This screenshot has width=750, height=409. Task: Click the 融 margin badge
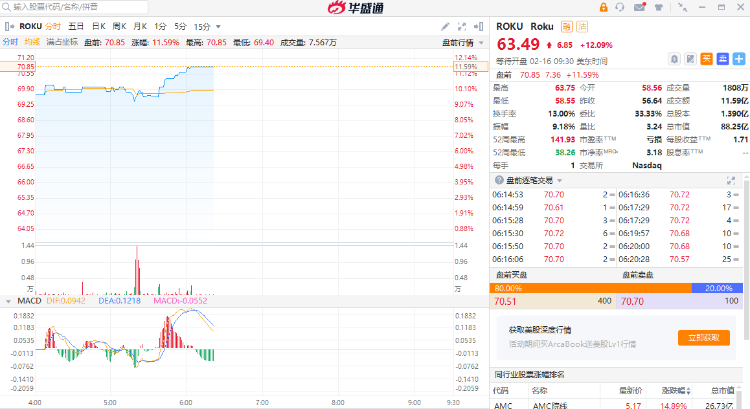(x=566, y=26)
